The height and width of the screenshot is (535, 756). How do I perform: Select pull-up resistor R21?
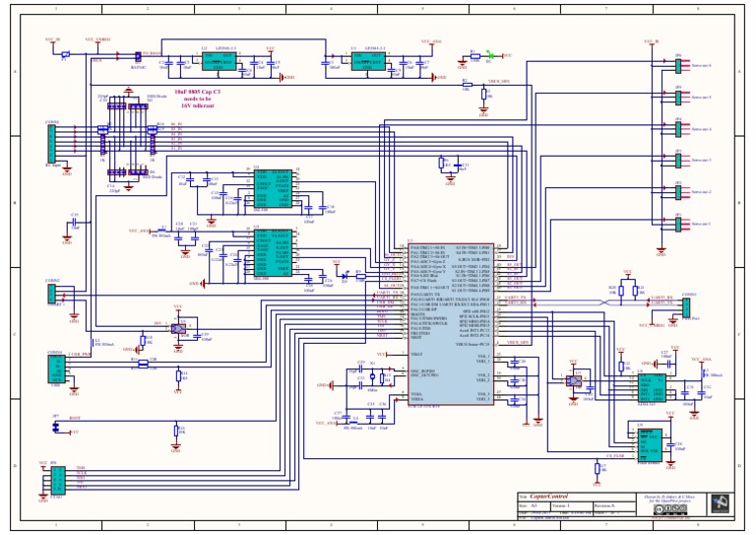tap(636, 291)
